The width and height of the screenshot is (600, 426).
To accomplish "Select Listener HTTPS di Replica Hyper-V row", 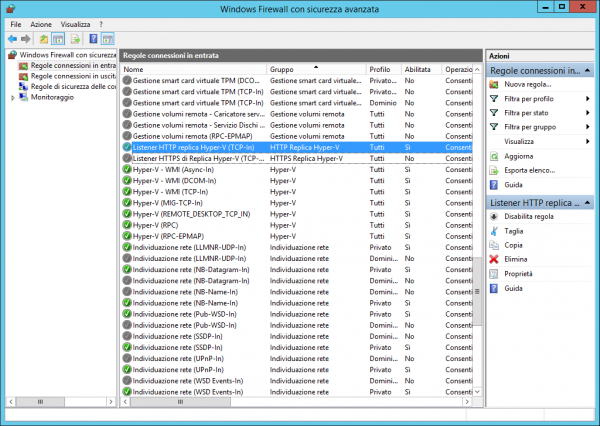I will pos(297,158).
